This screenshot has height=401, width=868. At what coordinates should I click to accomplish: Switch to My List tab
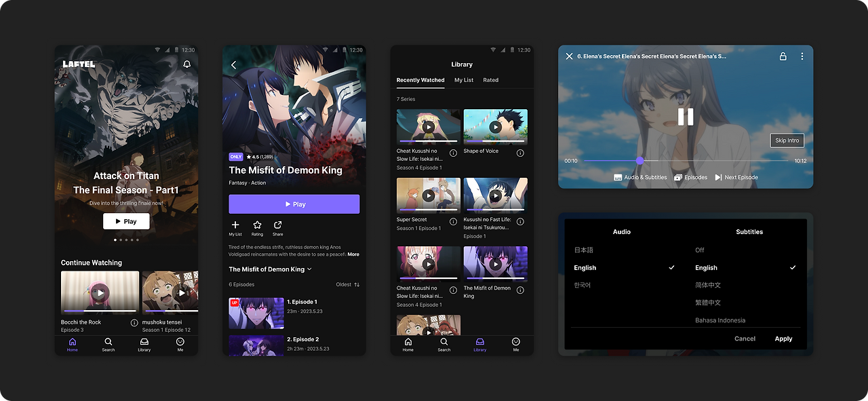tap(464, 80)
